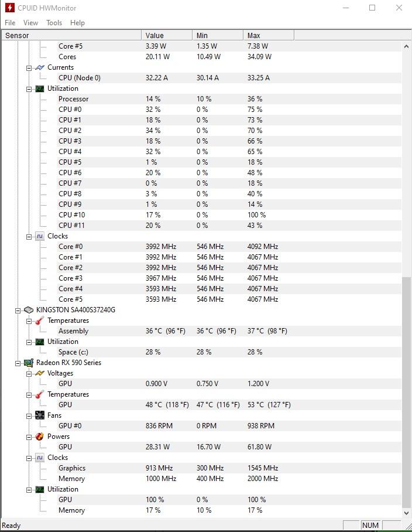Collapse the KINGSTON SA400S37240G node
Image resolution: width=412 pixels, height=532 pixels.
(x=18, y=311)
